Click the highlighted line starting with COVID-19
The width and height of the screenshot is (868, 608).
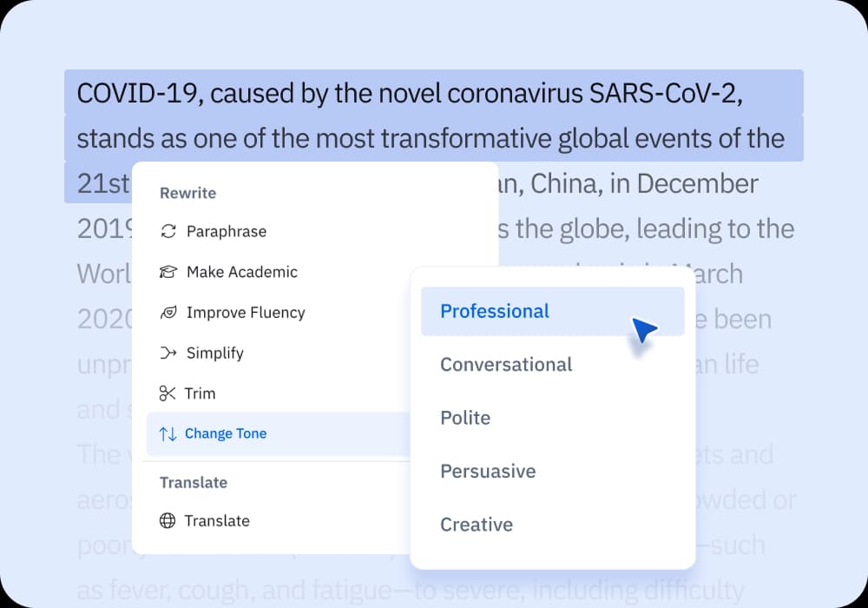[410, 94]
